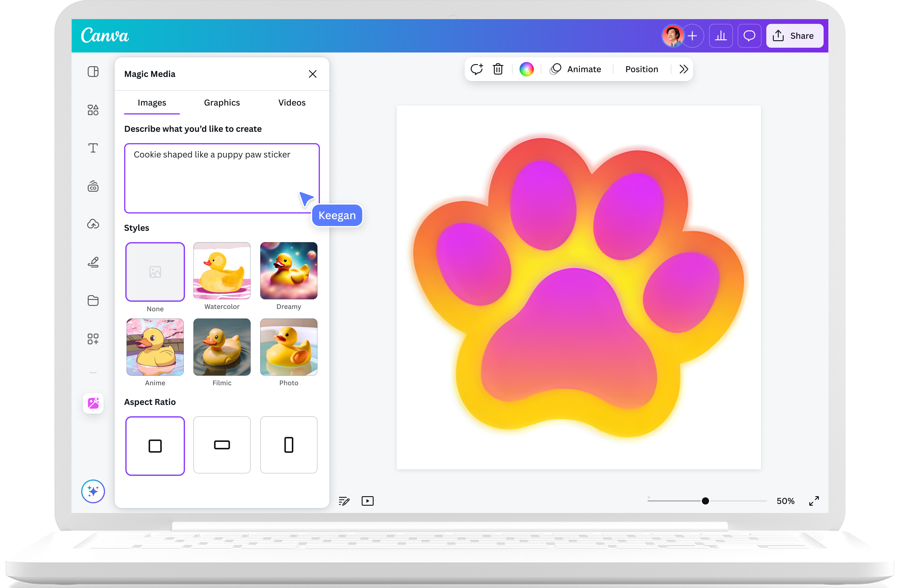Viewport: 900px width, 588px height.
Task: Switch to the Graphics tab
Action: tap(222, 102)
